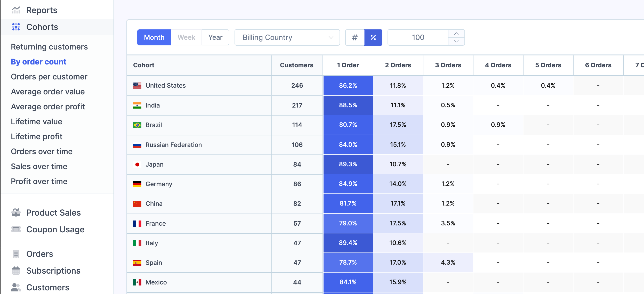The image size is (644, 294).
Task: Select the Reports chart icon in sidebar
Action: tap(16, 10)
